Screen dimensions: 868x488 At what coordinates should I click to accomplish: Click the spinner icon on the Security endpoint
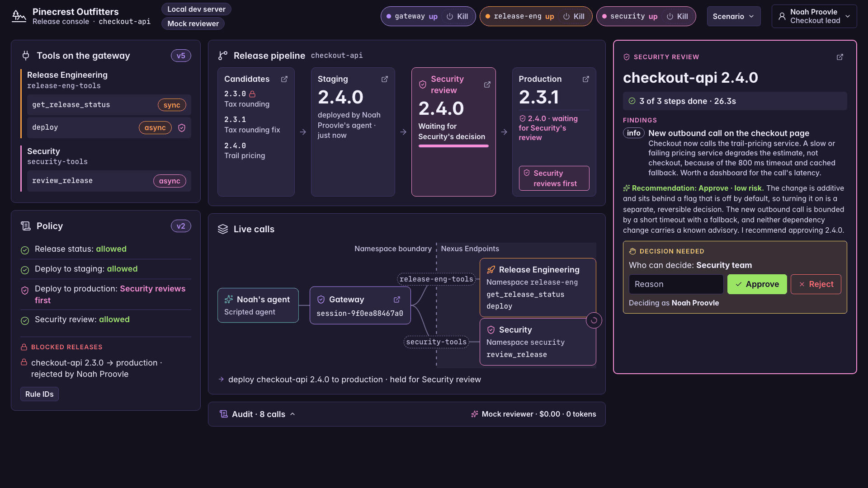click(x=594, y=320)
